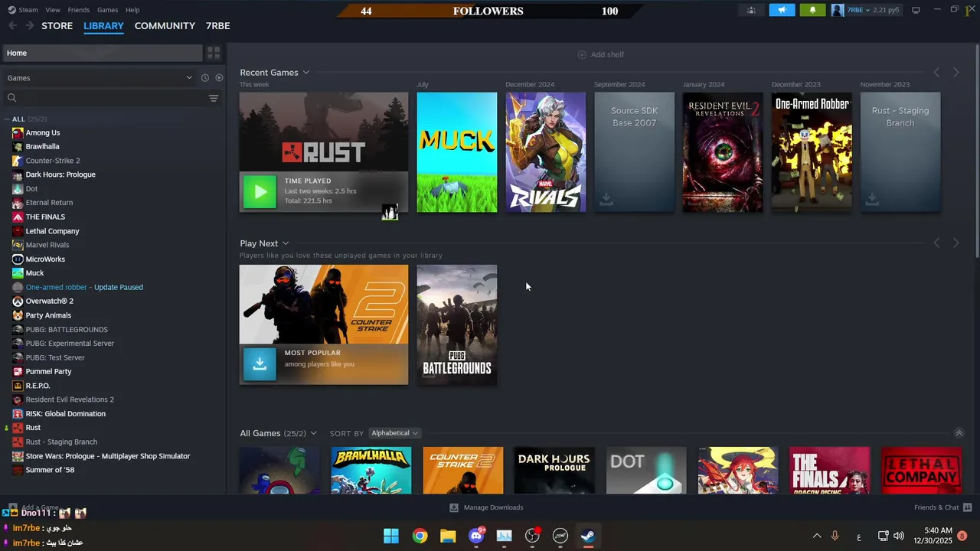This screenshot has height=551, width=980.
Task: Click the back navigation arrow
Action: click(x=12, y=25)
